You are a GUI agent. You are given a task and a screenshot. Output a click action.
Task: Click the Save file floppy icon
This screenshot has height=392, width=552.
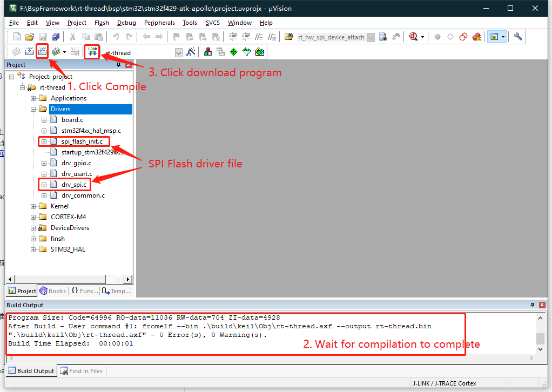click(x=43, y=37)
